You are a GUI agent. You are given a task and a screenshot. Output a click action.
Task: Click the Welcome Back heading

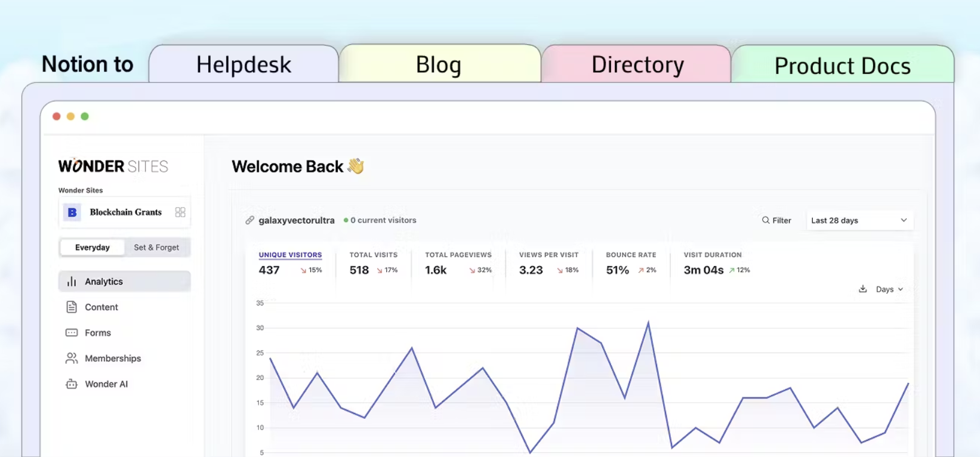coord(288,166)
